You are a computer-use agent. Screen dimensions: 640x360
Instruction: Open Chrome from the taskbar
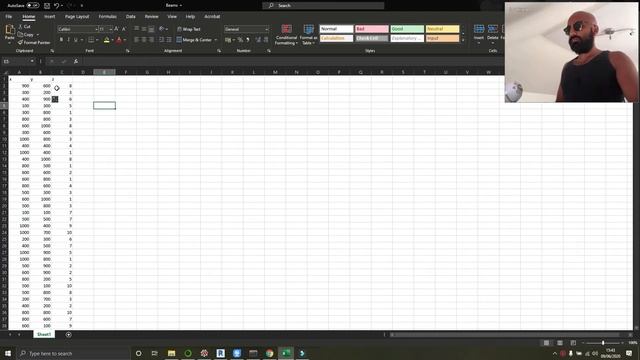269,353
